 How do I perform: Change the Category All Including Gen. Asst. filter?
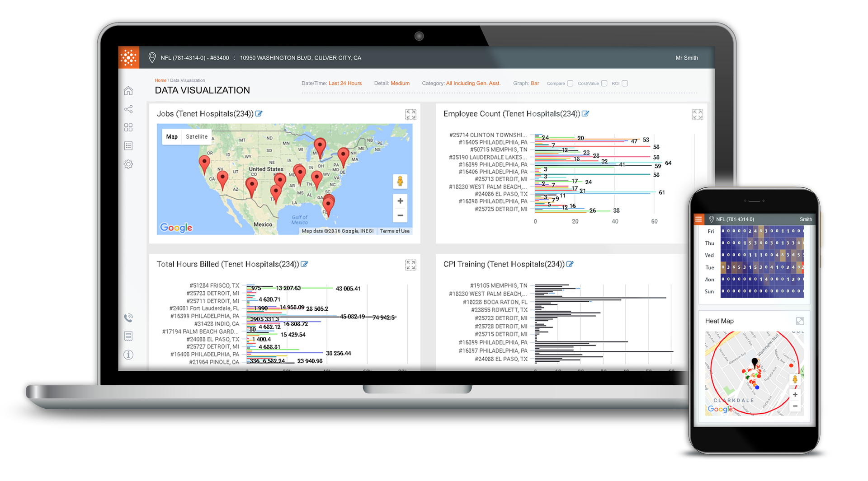click(473, 83)
